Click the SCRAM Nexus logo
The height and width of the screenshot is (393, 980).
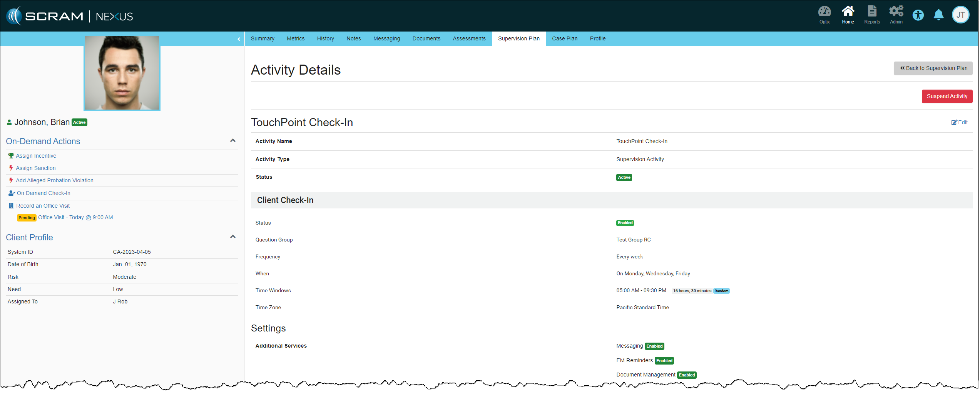click(70, 16)
